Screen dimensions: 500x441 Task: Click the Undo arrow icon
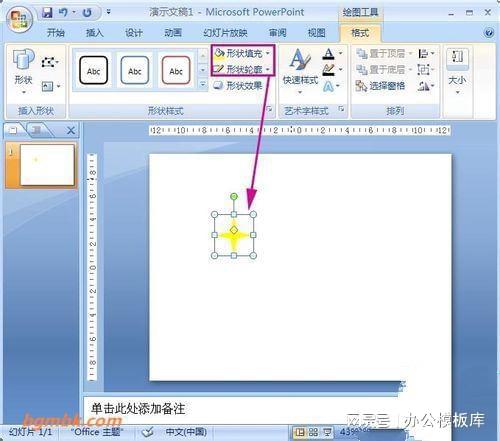point(63,13)
